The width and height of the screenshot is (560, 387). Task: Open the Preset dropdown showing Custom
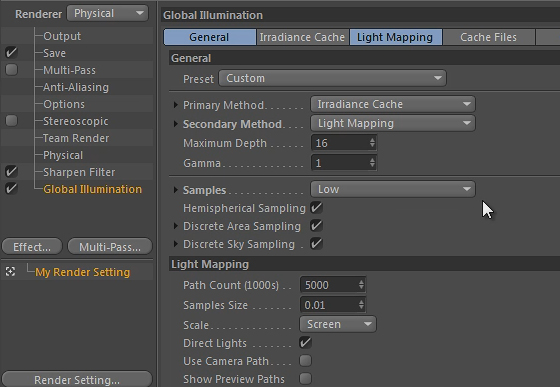click(x=332, y=78)
